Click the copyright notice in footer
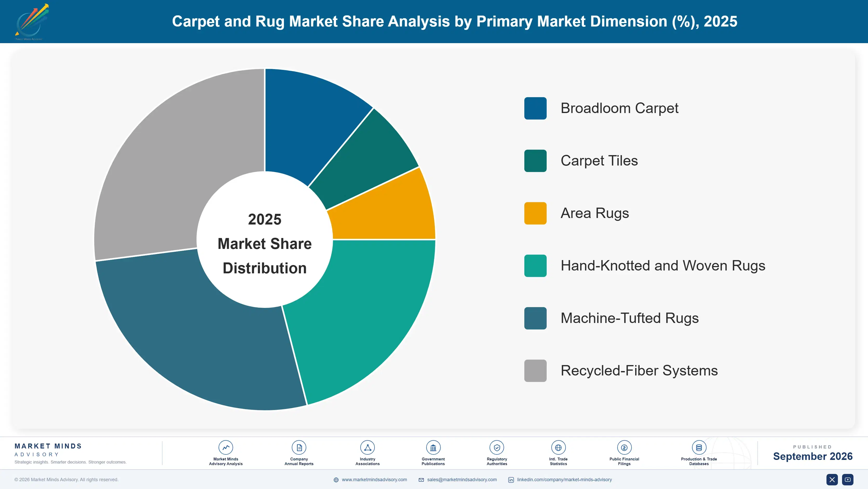This screenshot has height=489, width=868. [66, 480]
